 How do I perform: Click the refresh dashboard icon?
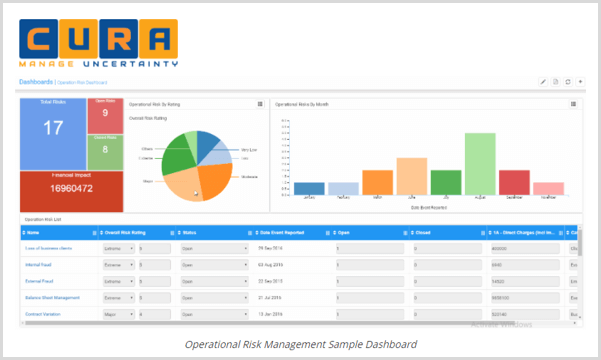[x=568, y=82]
